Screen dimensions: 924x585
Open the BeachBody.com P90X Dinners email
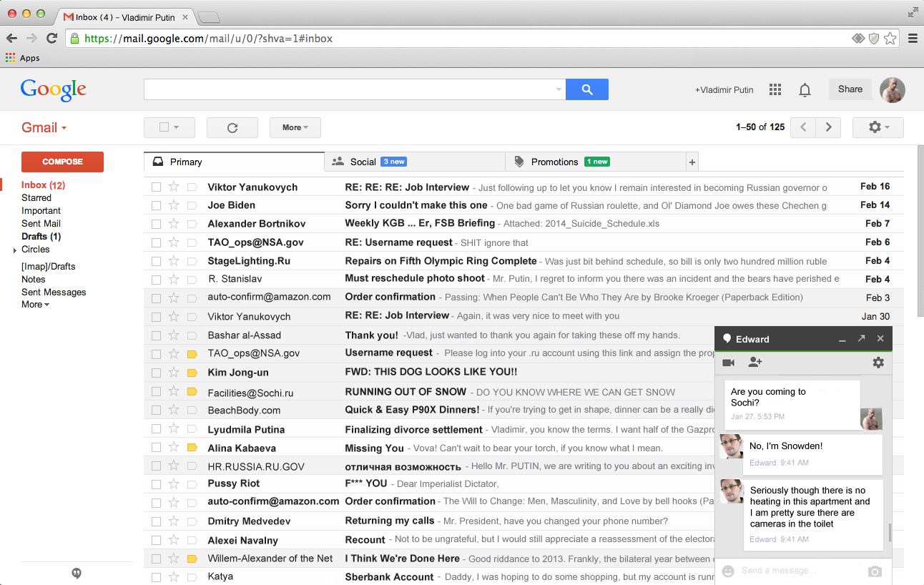click(429, 410)
